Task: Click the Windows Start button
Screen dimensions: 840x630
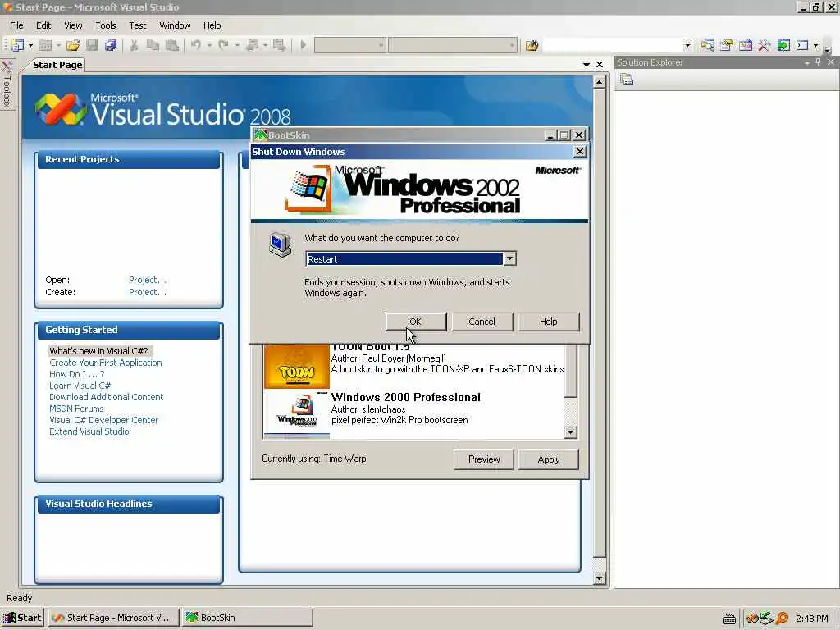Action: (22, 618)
